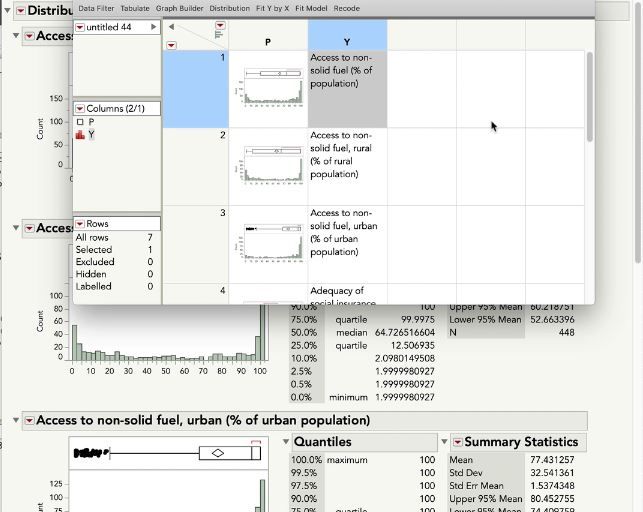Click the N value 448
This screenshot has height=512, width=643.
click(x=566, y=332)
